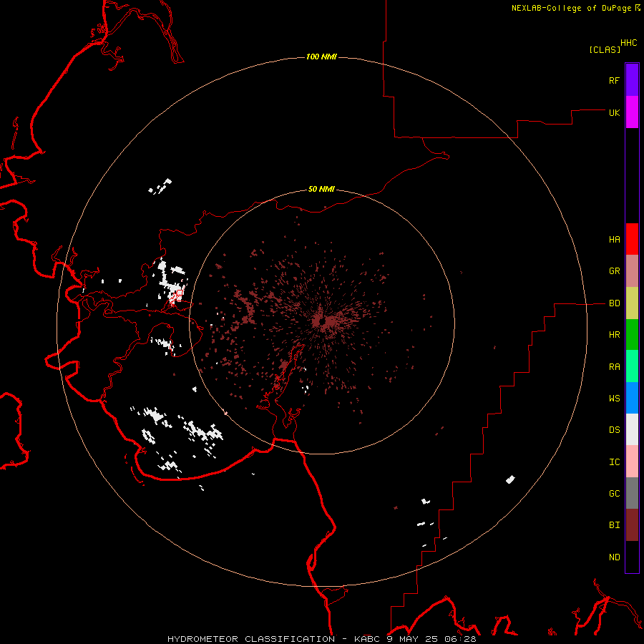Click the DS legend label
The image size is (644, 644).
[x=614, y=430]
